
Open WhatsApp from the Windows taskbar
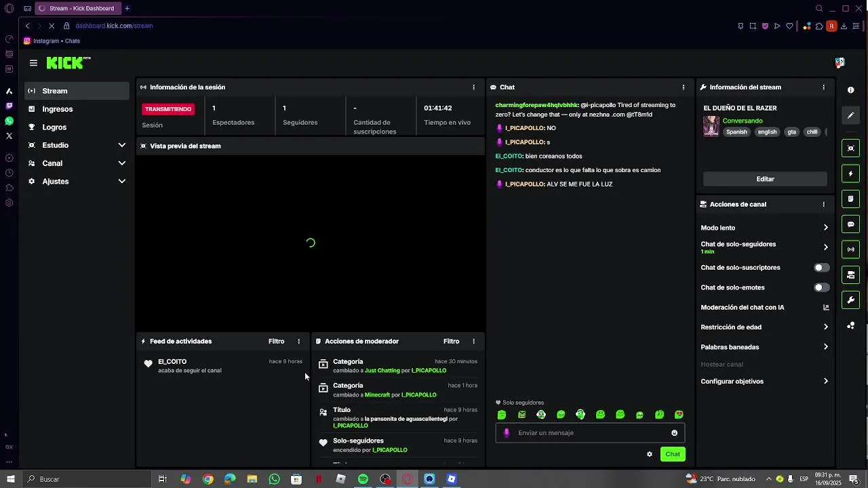tap(274, 479)
